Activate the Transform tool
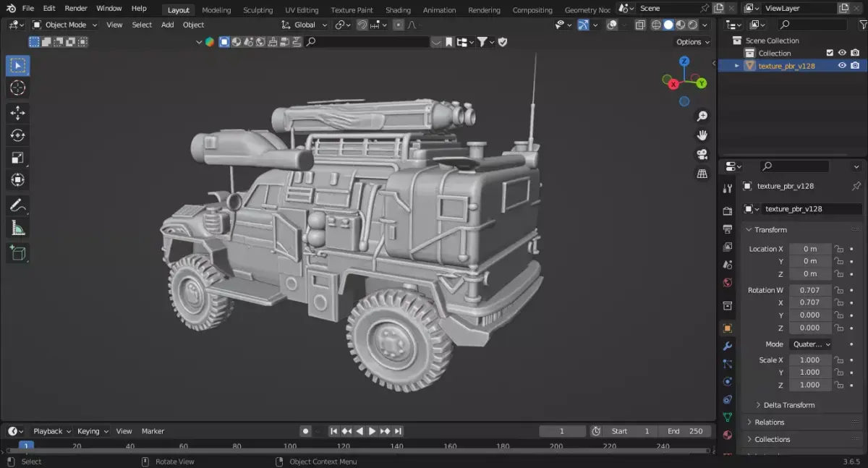This screenshot has width=868, height=468. click(18, 180)
